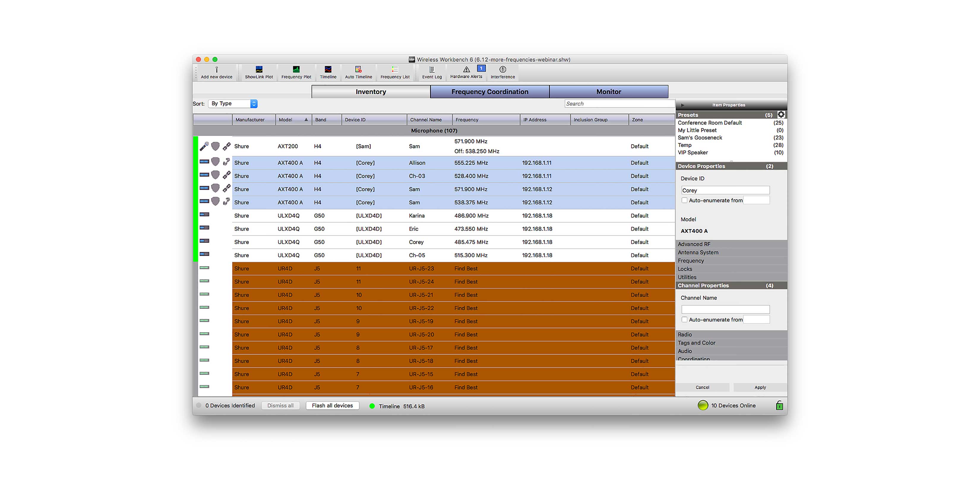Expand the Advanced RF section
The height and width of the screenshot is (490, 980).
pyautogui.click(x=731, y=244)
